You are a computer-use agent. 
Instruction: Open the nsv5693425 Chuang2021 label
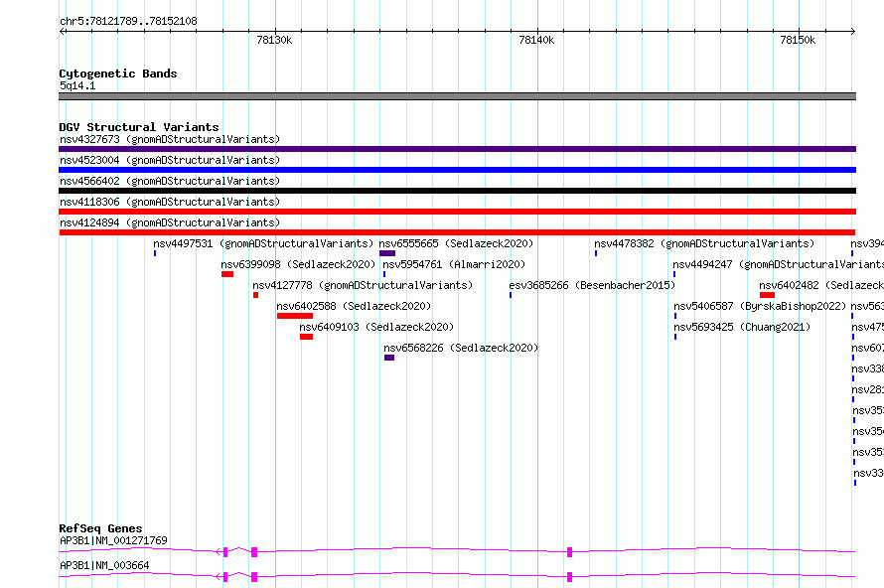pos(742,327)
